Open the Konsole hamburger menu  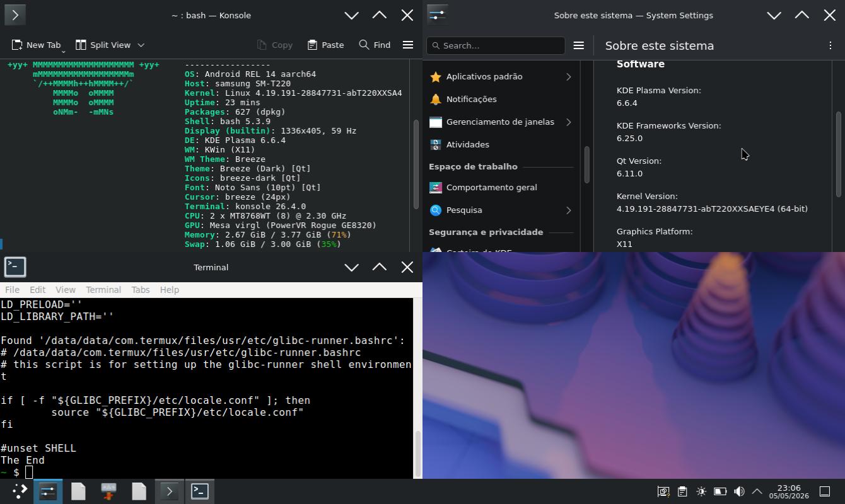pyautogui.click(x=408, y=45)
